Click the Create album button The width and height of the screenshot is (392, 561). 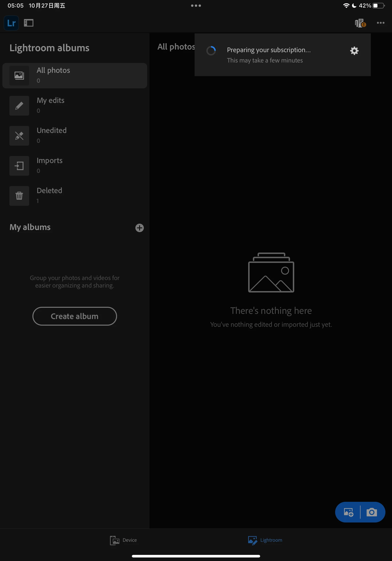pos(74,316)
